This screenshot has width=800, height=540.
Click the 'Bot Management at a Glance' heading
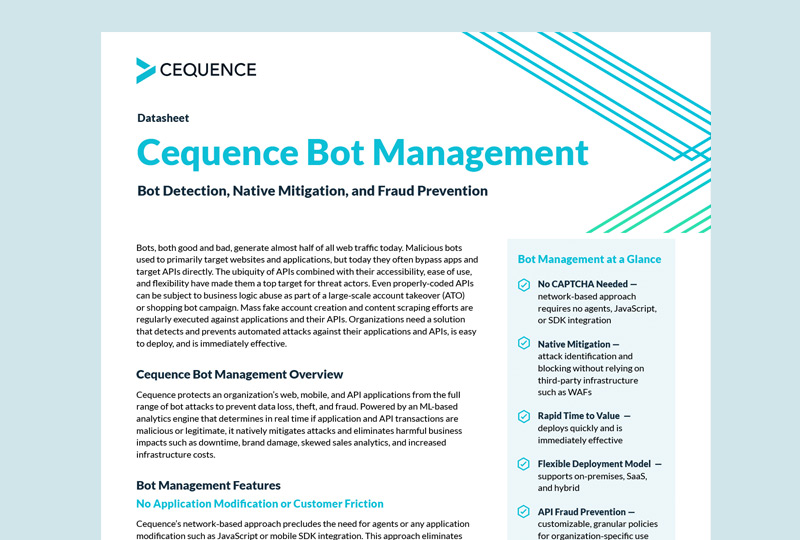(x=589, y=259)
